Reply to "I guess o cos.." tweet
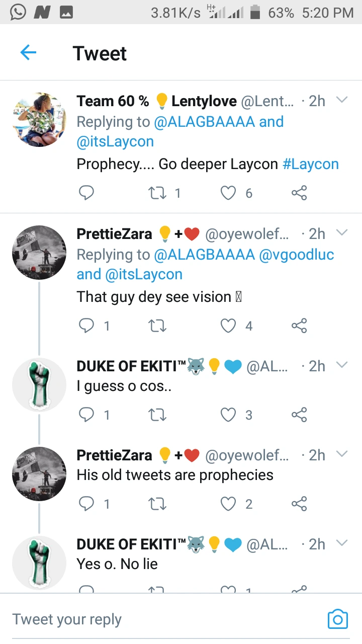This screenshot has width=362, height=644. (86, 415)
